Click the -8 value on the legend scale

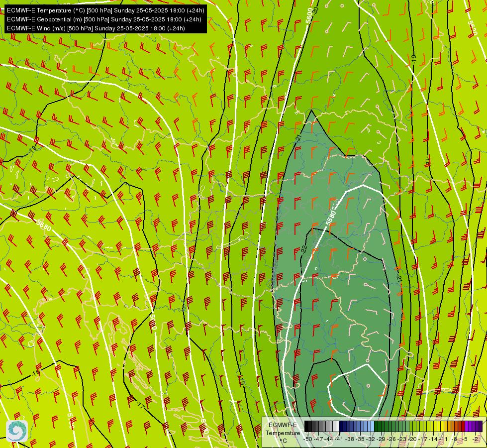[x=455, y=439]
